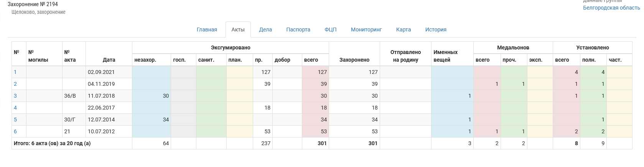This screenshot has height=167, width=644.
Task: Click act number cell 36/В
Action: pyautogui.click(x=70, y=96)
